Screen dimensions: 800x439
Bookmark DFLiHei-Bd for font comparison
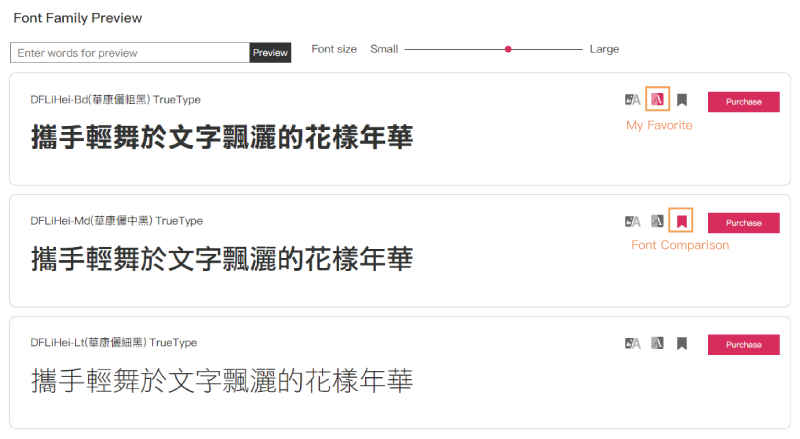682,100
